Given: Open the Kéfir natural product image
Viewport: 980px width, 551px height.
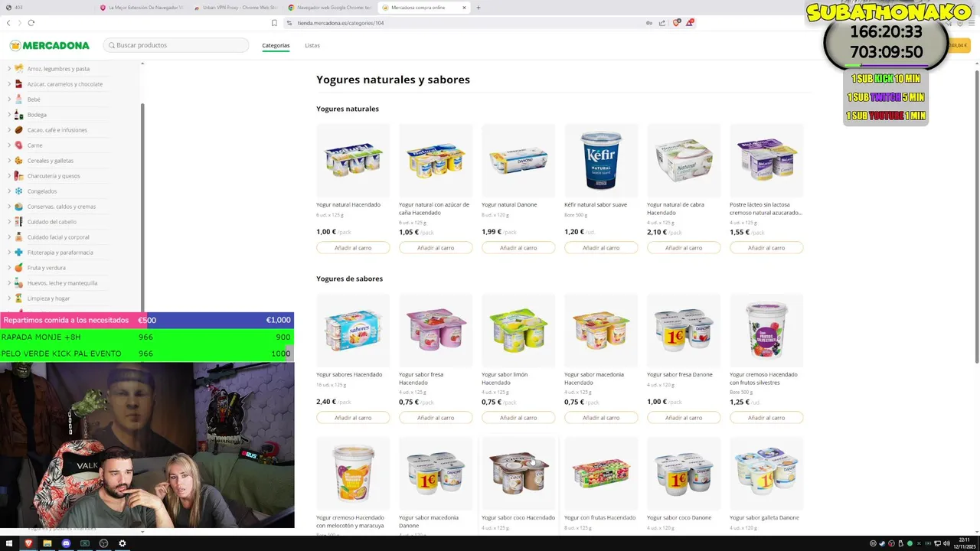Looking at the screenshot, I should coord(601,160).
